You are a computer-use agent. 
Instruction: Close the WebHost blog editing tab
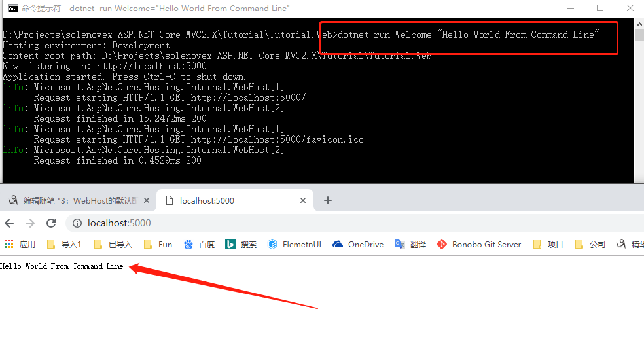pyautogui.click(x=147, y=200)
